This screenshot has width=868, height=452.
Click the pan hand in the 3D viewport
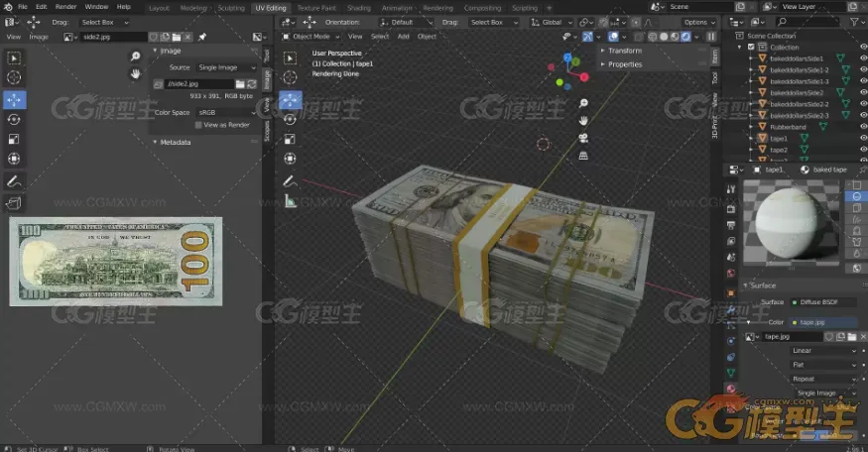coord(583,121)
